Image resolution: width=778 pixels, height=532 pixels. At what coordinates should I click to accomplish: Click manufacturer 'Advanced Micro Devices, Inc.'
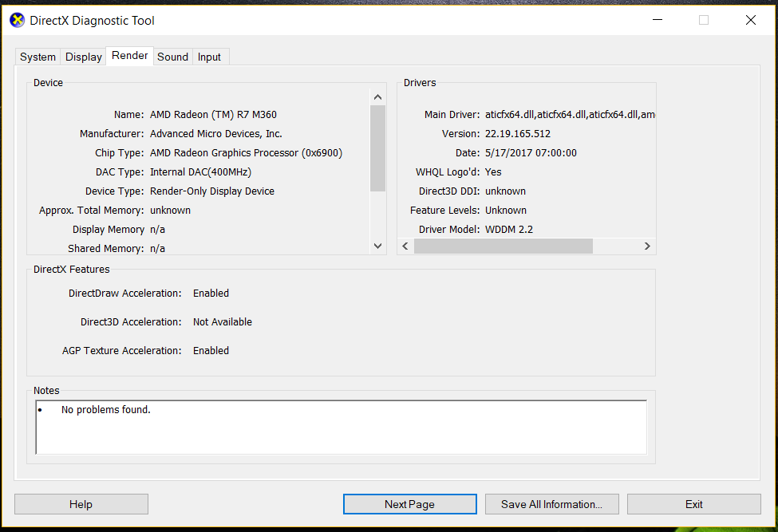[215, 134]
